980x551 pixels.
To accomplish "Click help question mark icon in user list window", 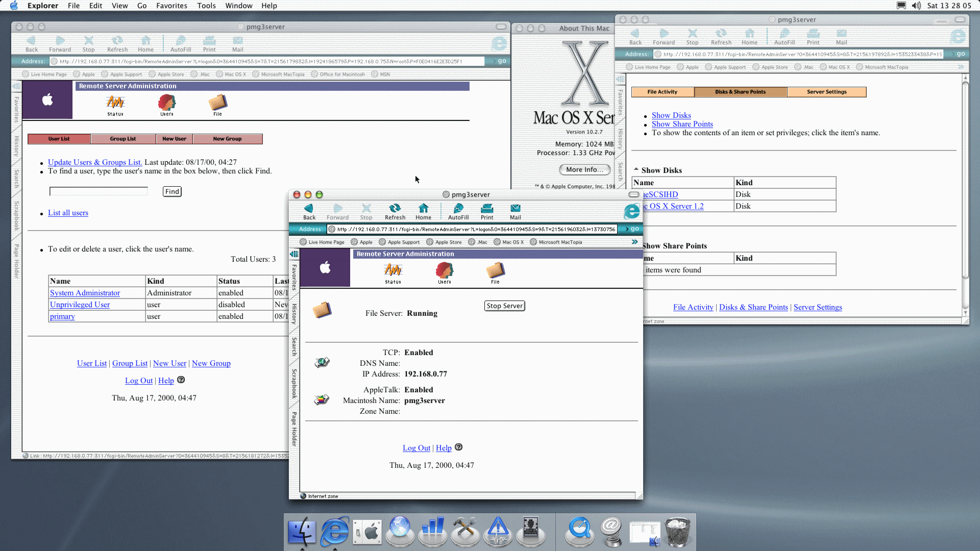I will [x=181, y=380].
